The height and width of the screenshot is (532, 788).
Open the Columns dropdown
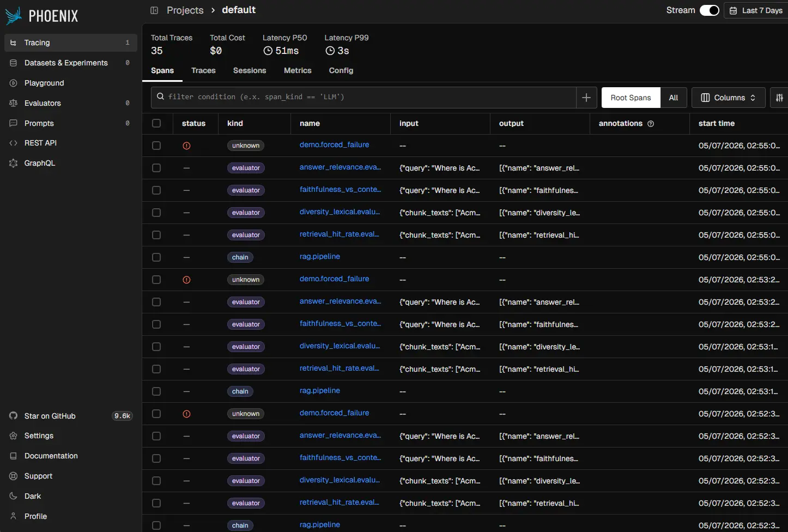[x=729, y=98]
